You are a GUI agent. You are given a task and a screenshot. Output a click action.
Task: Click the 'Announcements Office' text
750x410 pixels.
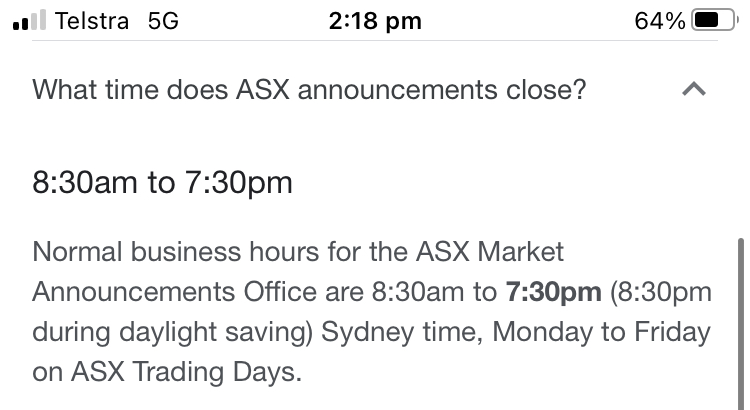(175, 292)
